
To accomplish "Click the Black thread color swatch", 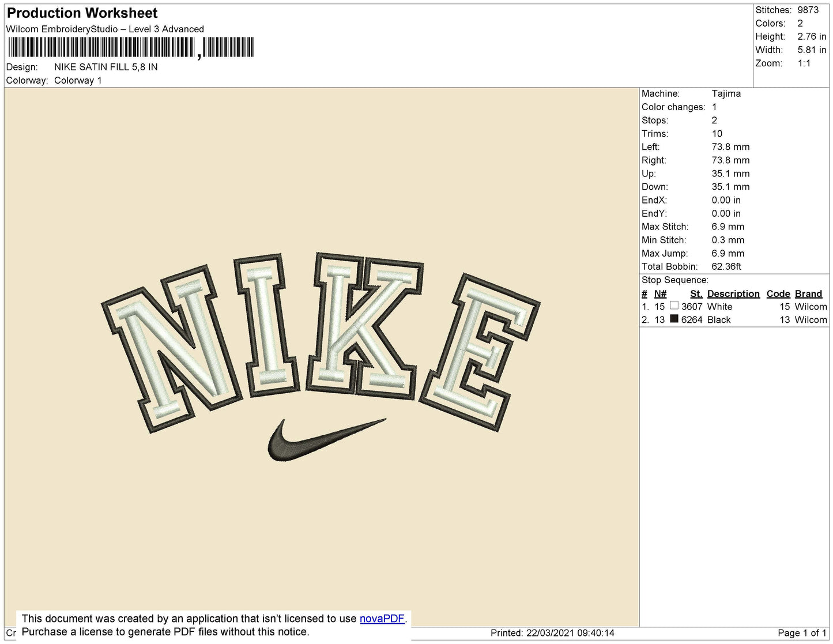I will tap(674, 319).
